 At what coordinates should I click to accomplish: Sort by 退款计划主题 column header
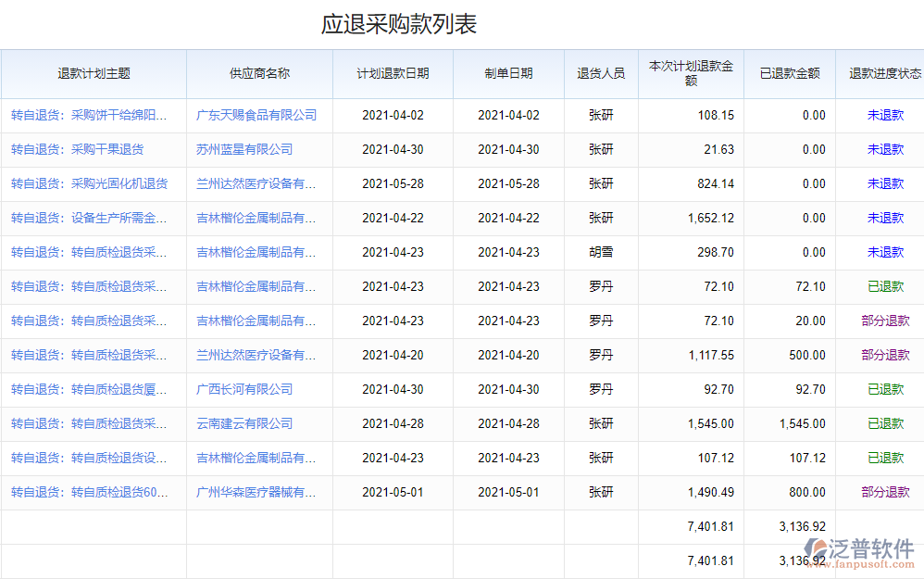click(x=94, y=74)
